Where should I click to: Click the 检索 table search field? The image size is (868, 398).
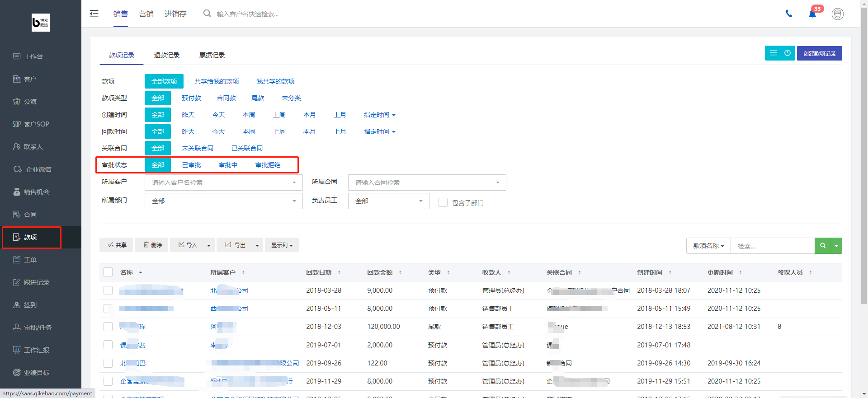pos(773,246)
